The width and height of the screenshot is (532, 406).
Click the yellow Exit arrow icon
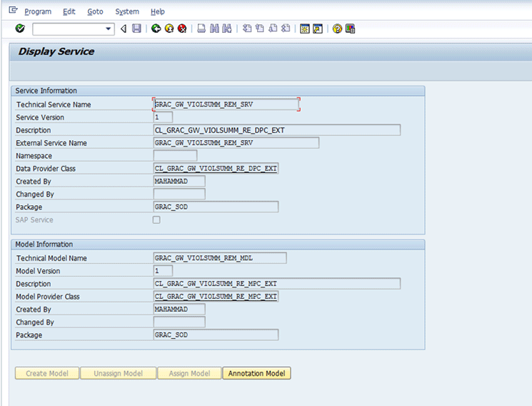169,29
